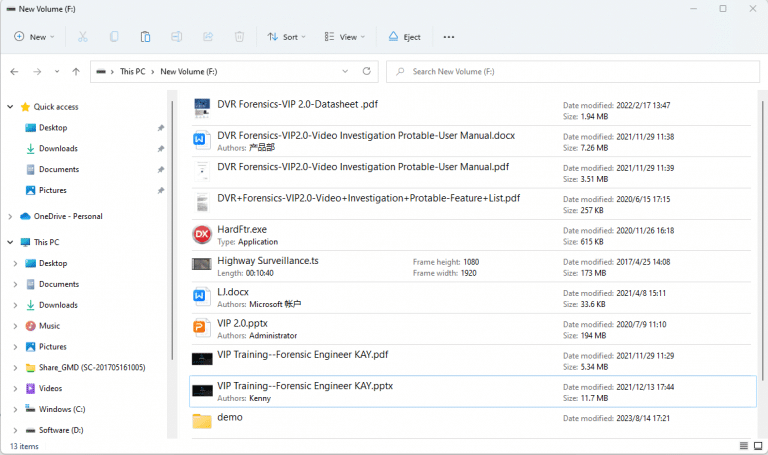Click the Copy icon in toolbar
Screen dimensions: 768x455
114,37
